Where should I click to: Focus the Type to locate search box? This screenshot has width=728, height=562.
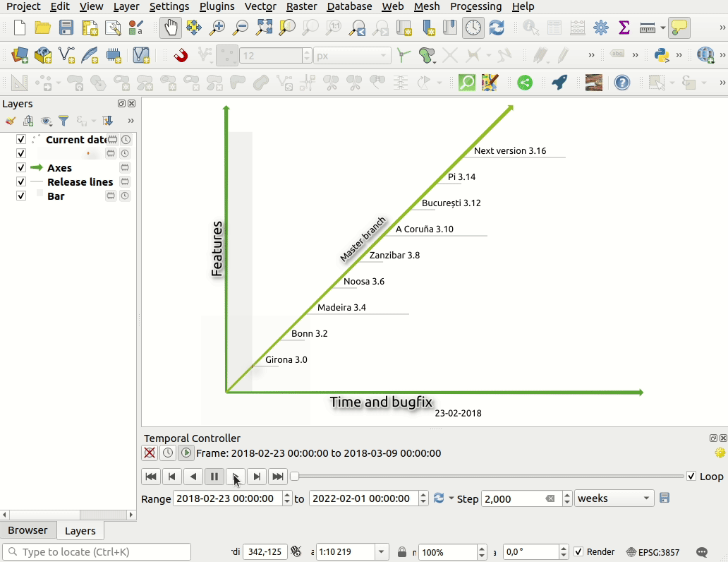coord(97,552)
